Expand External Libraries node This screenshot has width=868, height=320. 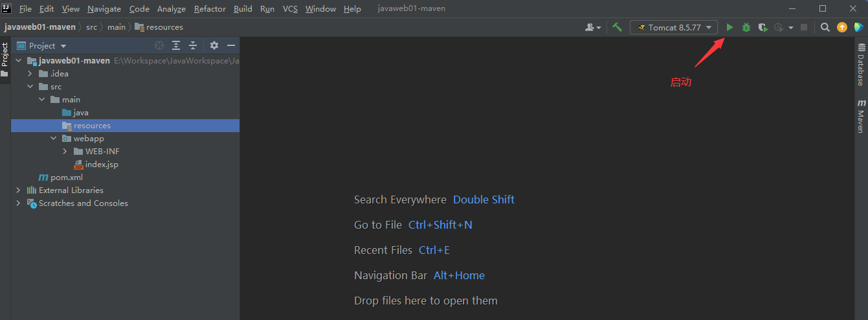(x=18, y=190)
